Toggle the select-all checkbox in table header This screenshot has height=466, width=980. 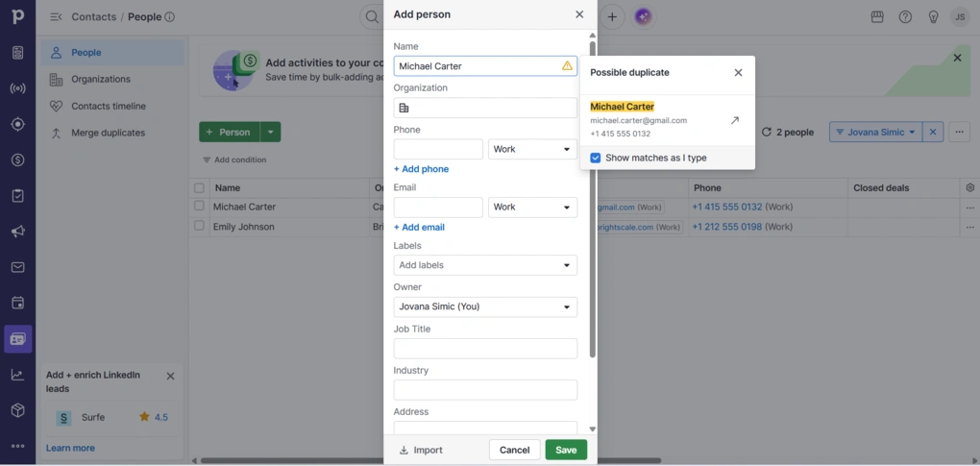click(x=199, y=188)
